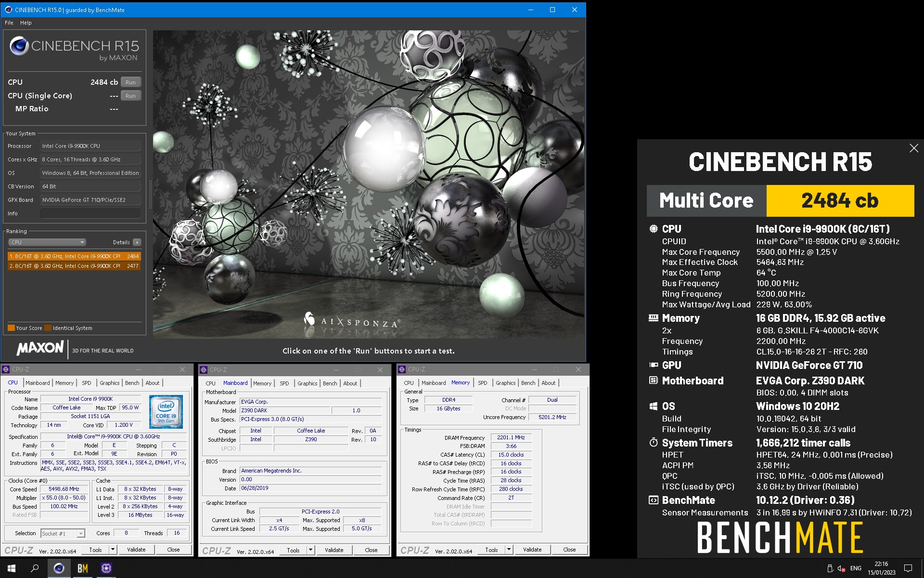924x578 pixels.
Task: Click the Intel Core i9 badge image
Action: pos(166,412)
